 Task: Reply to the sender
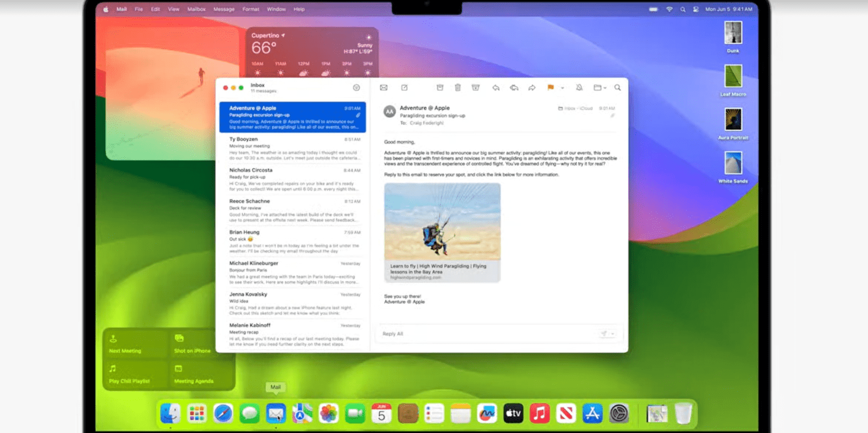(x=496, y=87)
